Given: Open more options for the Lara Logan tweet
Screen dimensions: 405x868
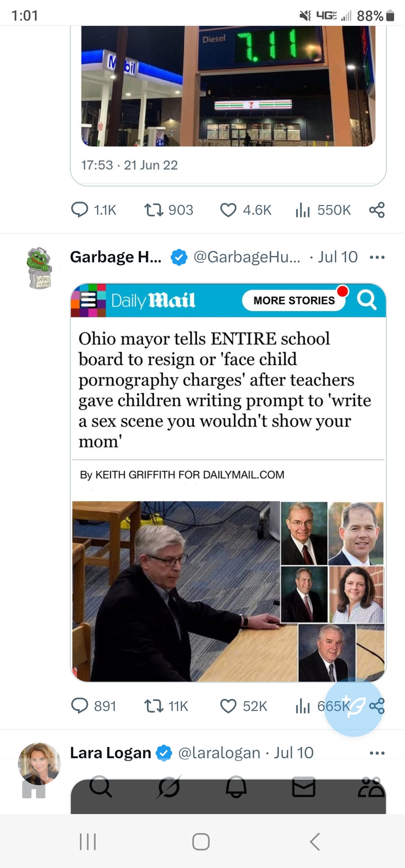Looking at the screenshot, I should point(377,753).
